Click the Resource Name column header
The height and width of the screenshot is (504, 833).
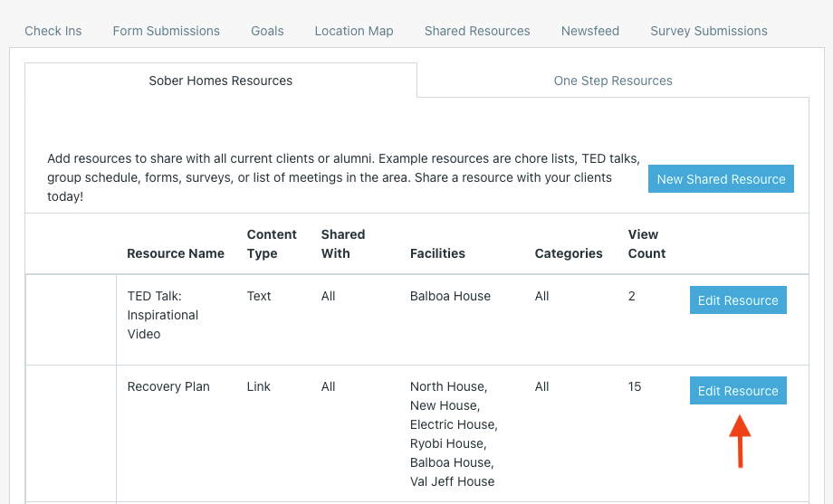click(176, 253)
